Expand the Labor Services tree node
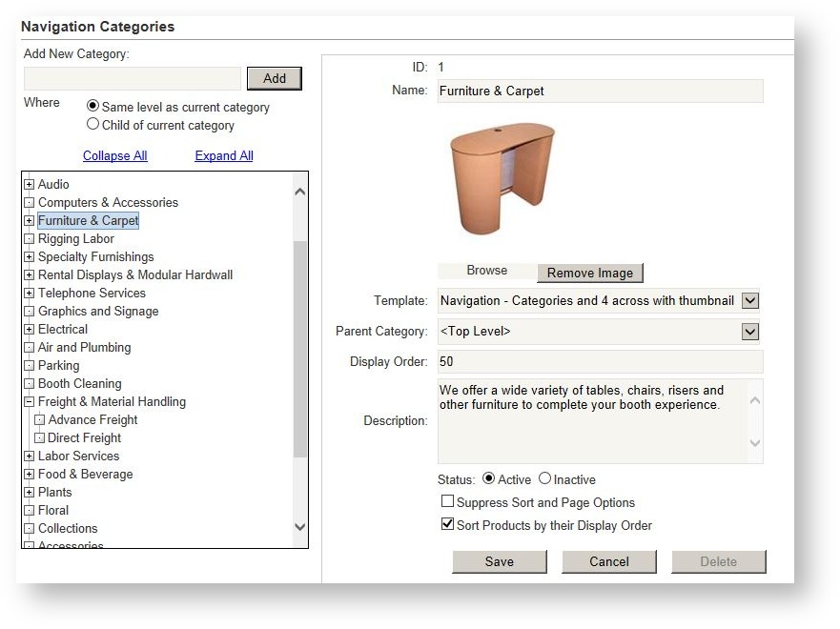This screenshot has height=629, width=840. [29, 457]
